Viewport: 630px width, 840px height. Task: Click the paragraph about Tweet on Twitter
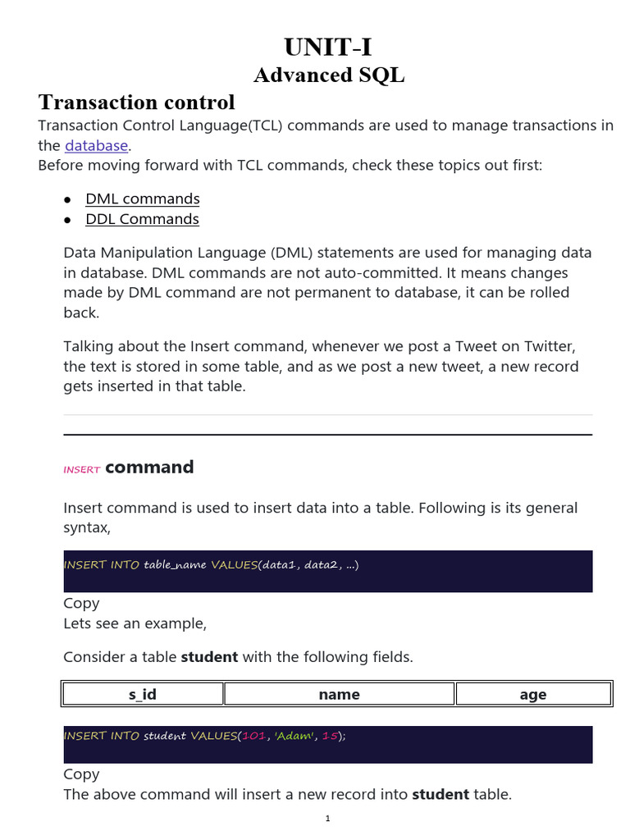[x=322, y=367]
